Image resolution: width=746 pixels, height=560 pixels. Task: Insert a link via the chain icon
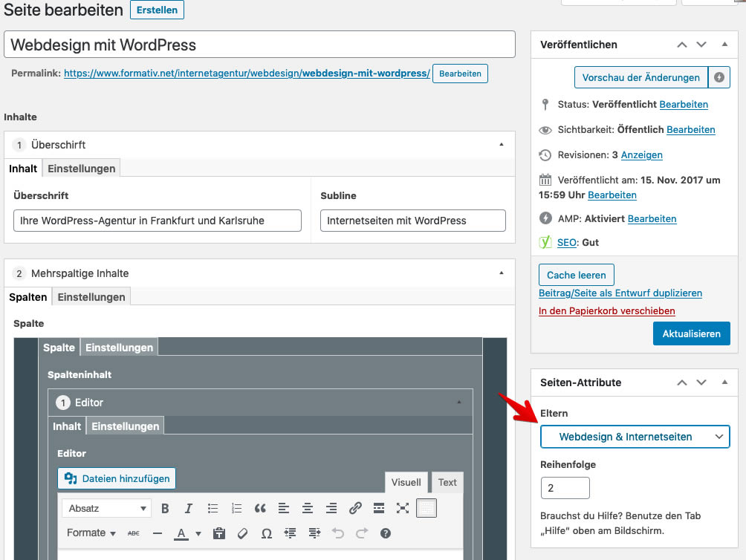click(x=354, y=508)
